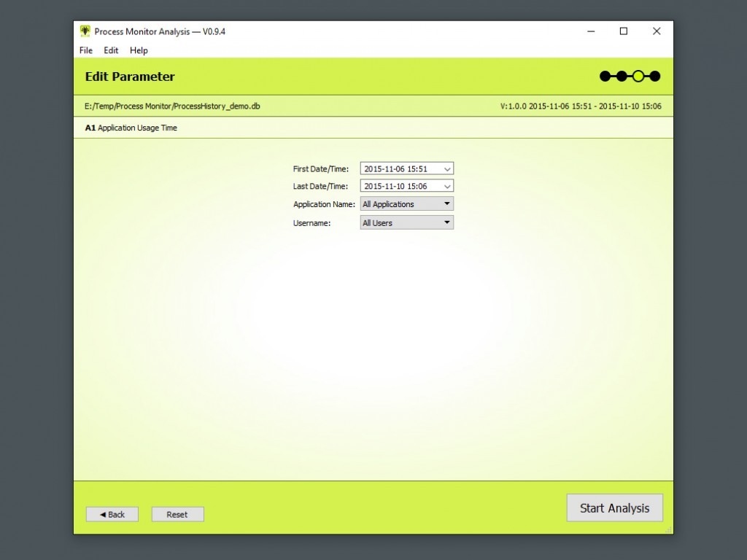Click the Process Monitor app icon in title bar
747x560 pixels.
click(85, 31)
